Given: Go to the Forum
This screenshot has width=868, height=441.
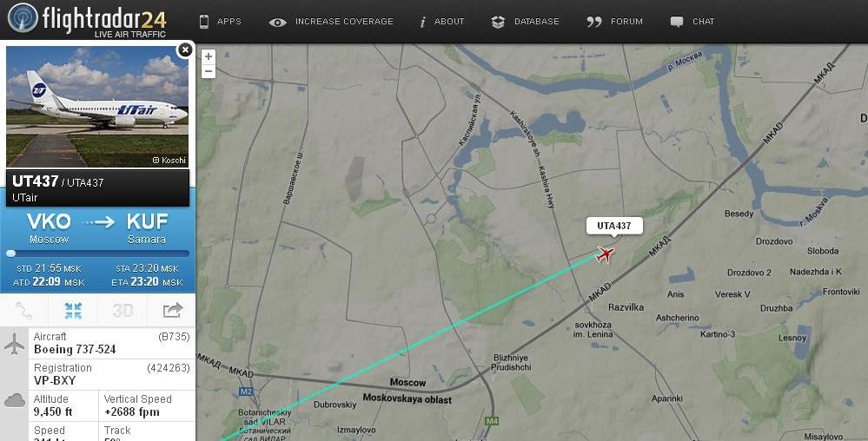Looking at the screenshot, I should 614,22.
